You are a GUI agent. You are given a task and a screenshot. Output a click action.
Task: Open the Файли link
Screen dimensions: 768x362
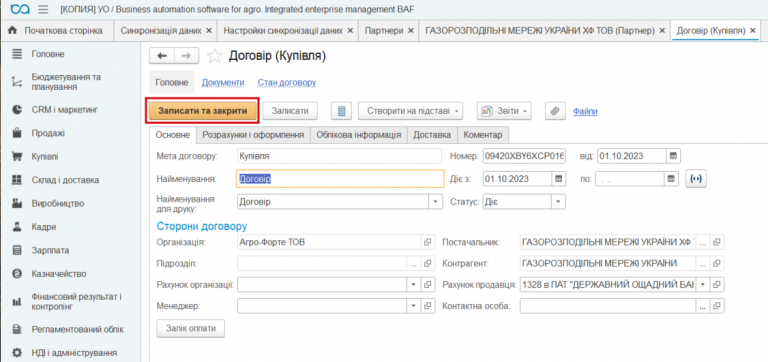click(x=585, y=112)
